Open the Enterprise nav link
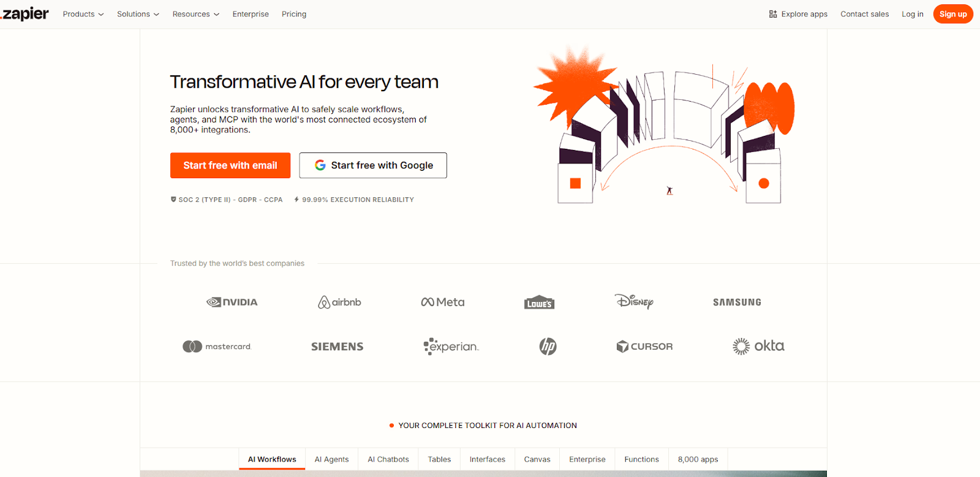 (x=251, y=14)
